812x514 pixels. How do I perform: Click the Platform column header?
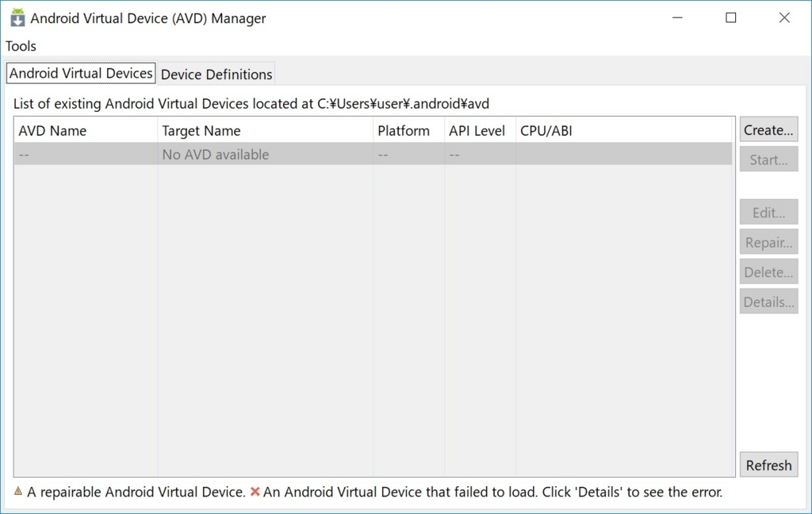(x=408, y=131)
